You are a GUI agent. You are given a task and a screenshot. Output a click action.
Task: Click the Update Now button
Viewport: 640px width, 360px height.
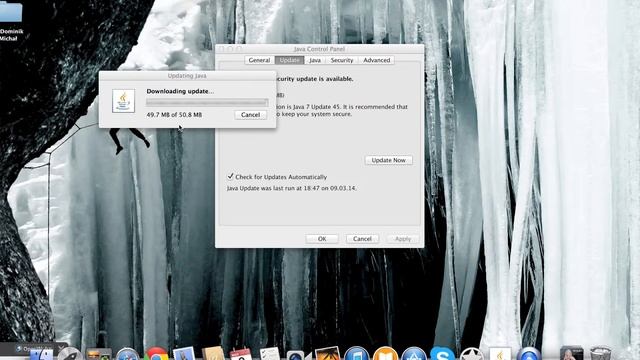click(x=389, y=160)
